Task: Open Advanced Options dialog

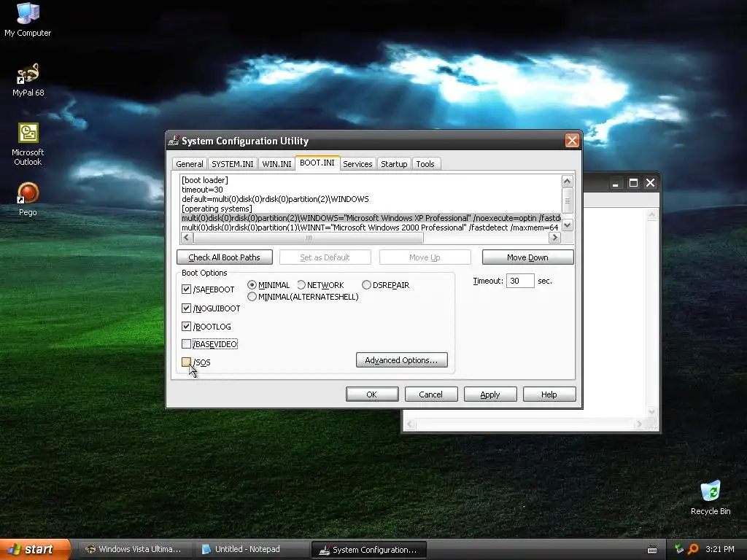Action: click(402, 360)
